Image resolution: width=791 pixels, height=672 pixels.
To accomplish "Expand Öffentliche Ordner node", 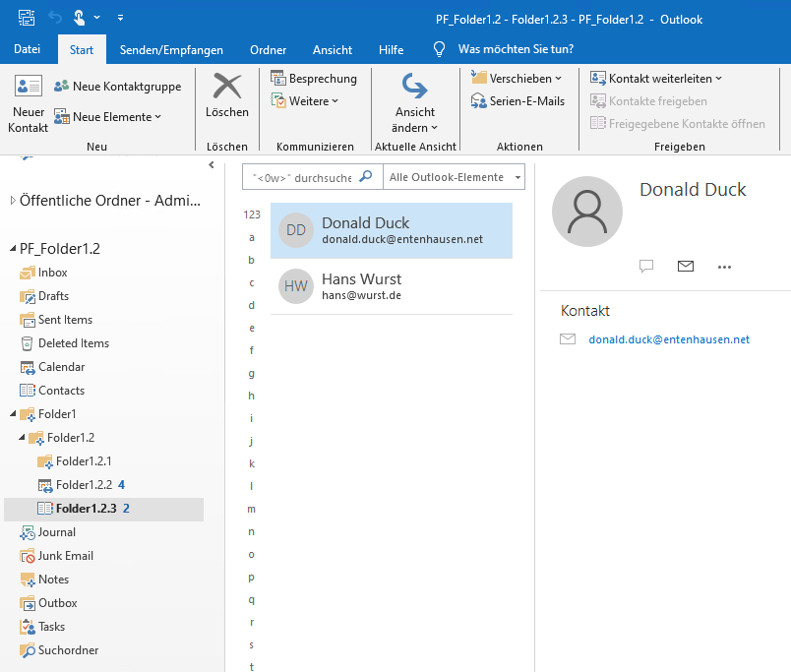I will click(x=13, y=201).
